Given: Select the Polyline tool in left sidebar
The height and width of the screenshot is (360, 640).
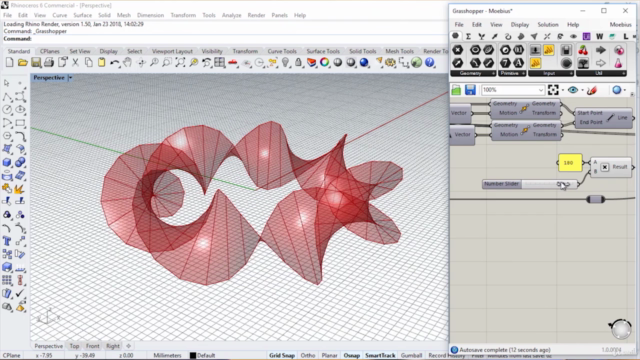Looking at the screenshot, I should [7, 97].
